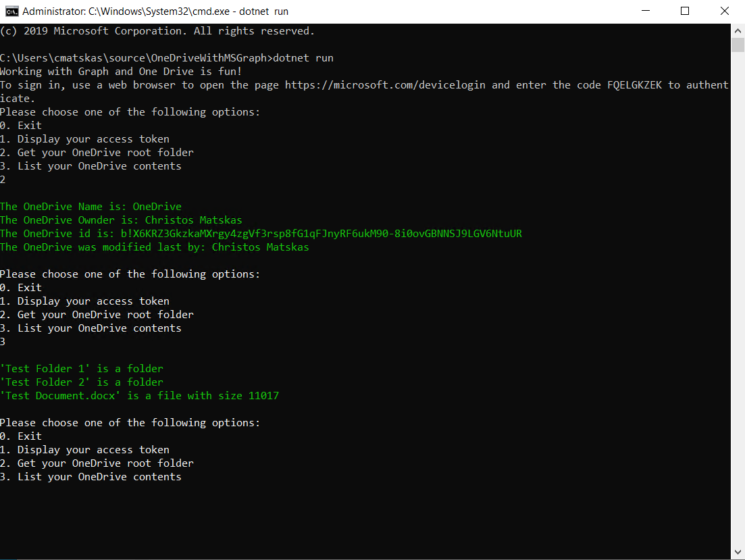This screenshot has width=745, height=560.
Task: Click '(c) 2019 Microsoft Corporation' line
Action: [157, 31]
